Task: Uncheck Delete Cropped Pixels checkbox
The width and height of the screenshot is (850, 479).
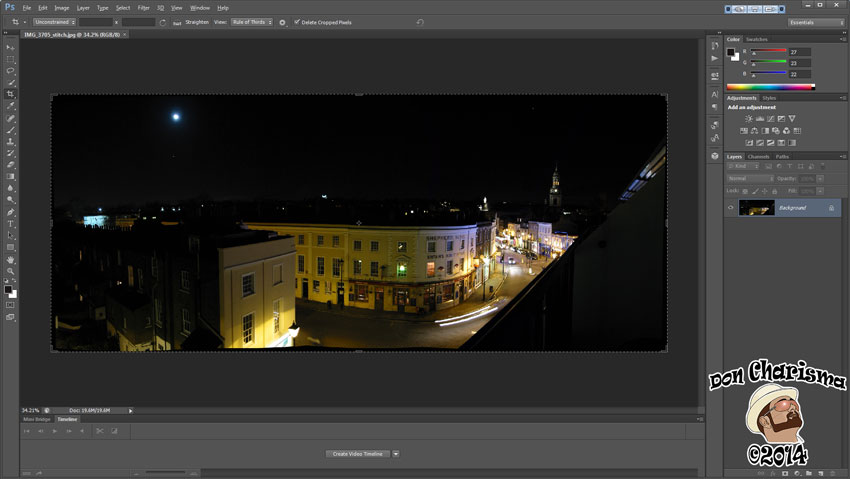Action: [297, 21]
